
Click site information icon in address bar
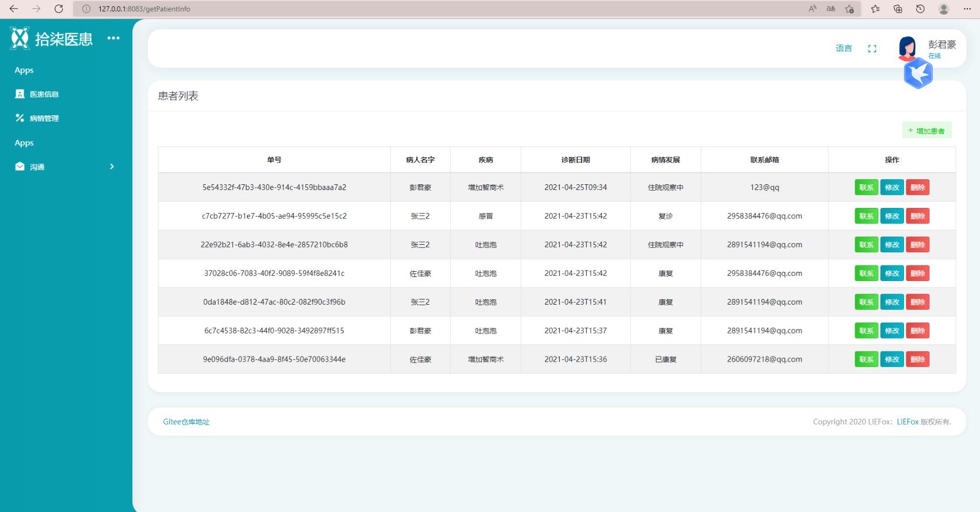(x=86, y=9)
